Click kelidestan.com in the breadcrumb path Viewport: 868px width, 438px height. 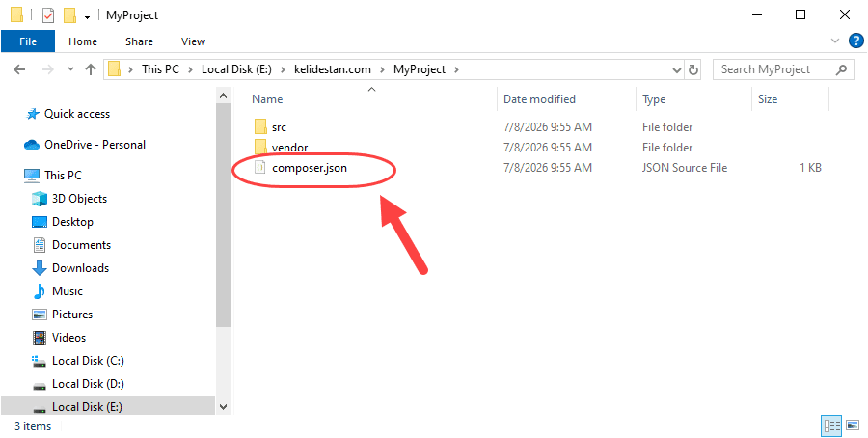coord(334,69)
